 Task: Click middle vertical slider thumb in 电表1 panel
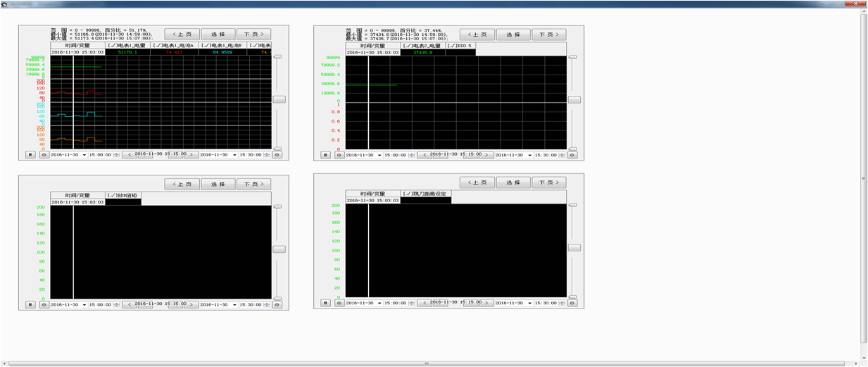(x=279, y=99)
